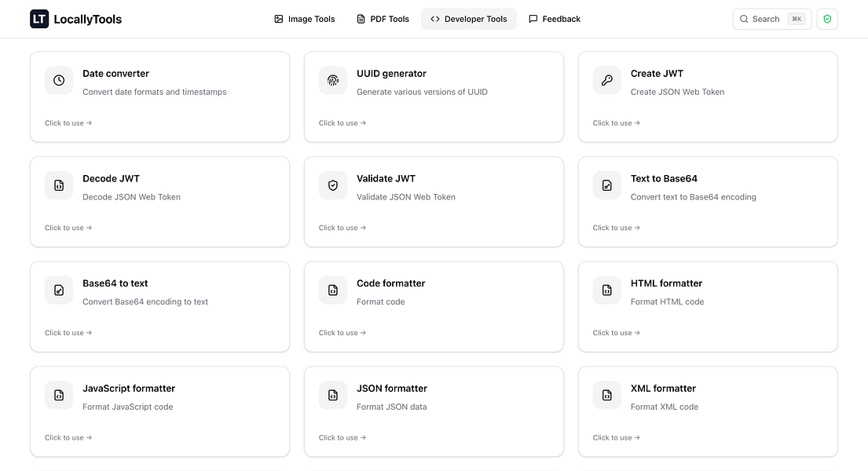Image resolution: width=868 pixels, height=471 pixels.
Task: Click "Click to use" on Base64 to text
Action: pyautogui.click(x=68, y=332)
